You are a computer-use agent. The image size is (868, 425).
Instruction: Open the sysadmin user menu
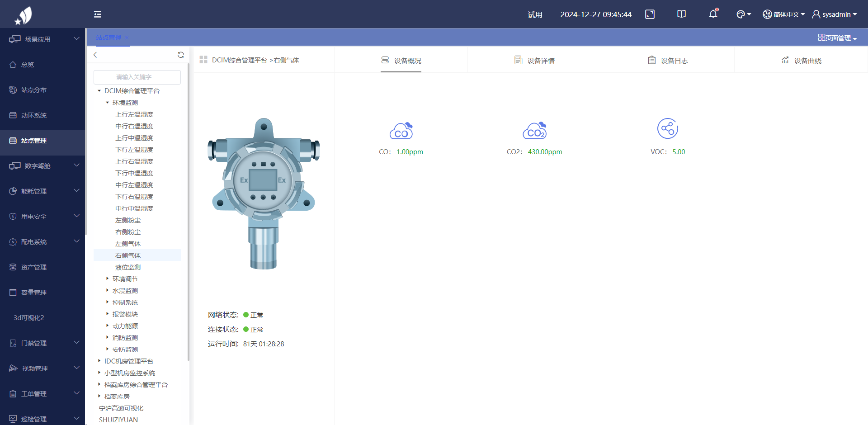tap(835, 14)
